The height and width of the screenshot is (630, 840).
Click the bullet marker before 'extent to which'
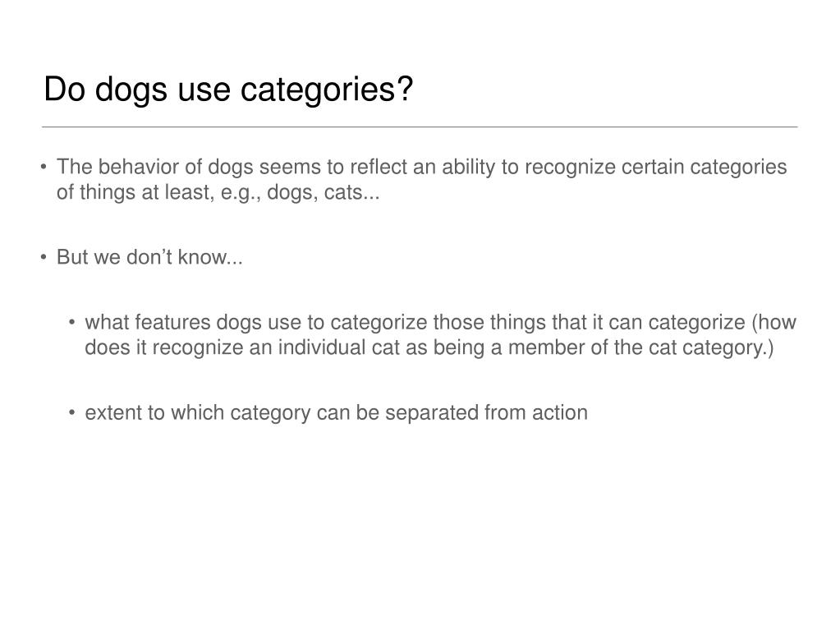pos(71,412)
